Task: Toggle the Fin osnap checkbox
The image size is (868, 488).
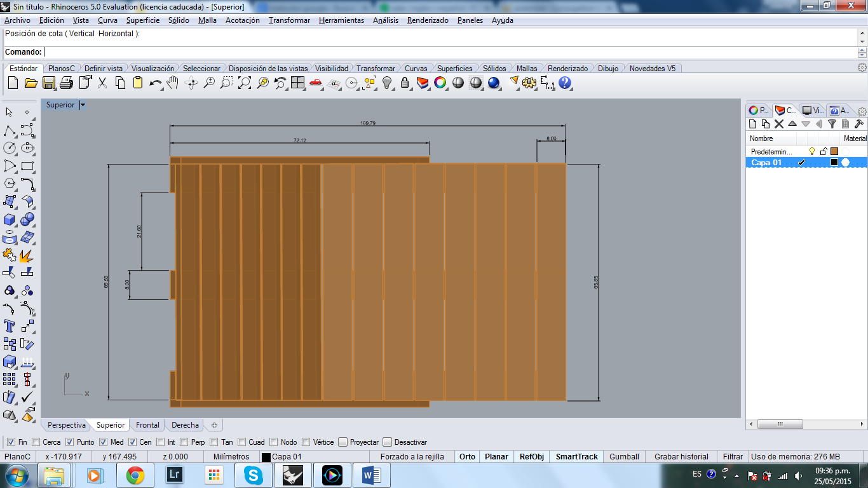Action: point(11,442)
